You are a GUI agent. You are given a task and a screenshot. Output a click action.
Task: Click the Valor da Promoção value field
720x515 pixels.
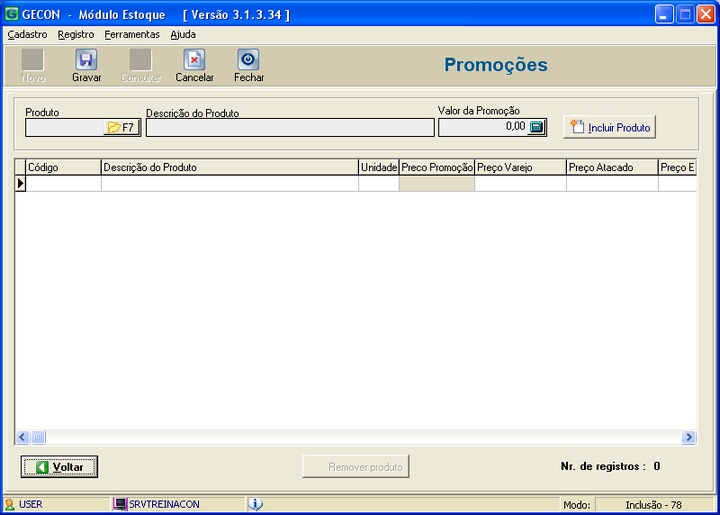click(483, 127)
